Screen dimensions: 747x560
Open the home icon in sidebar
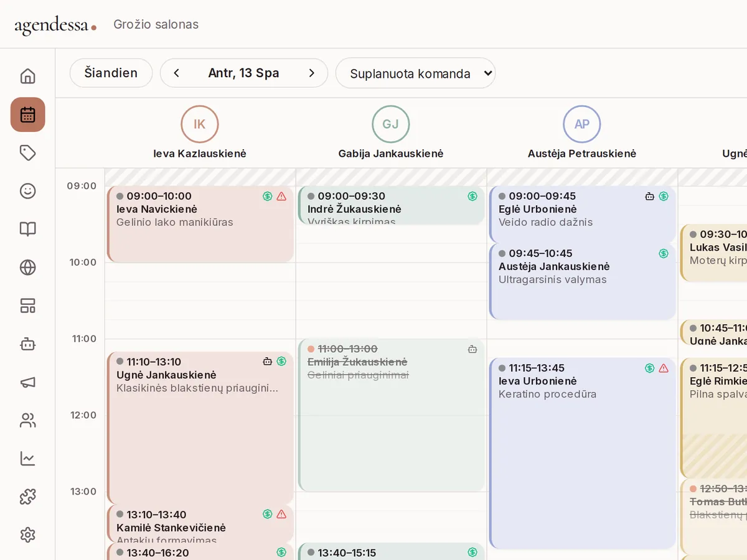point(27,77)
